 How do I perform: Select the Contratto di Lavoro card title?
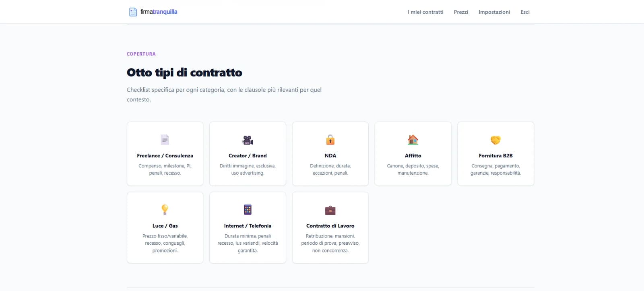coord(330,226)
